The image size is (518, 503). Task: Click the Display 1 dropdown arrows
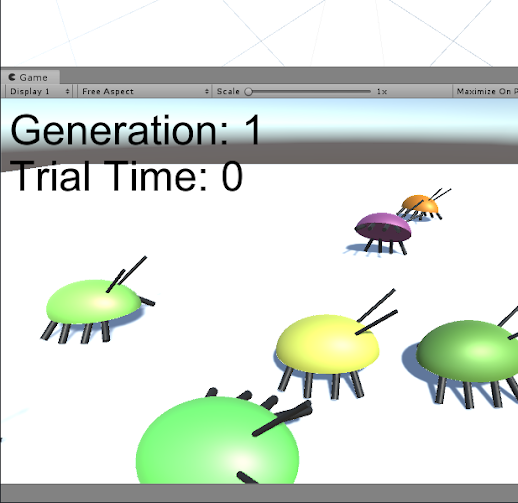coord(67,91)
